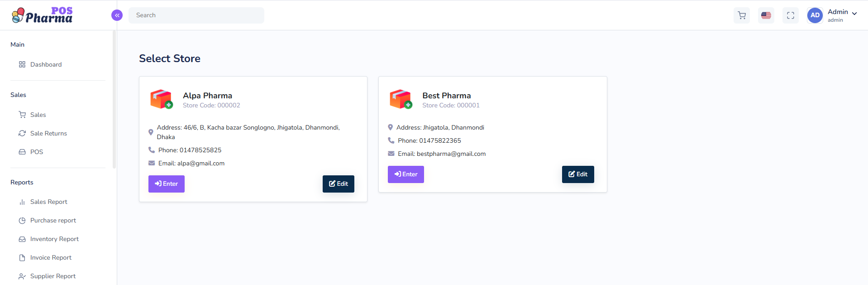Screen dimensions: 868x285
Task: Click the Best Pharma store box icon
Action: (401, 99)
